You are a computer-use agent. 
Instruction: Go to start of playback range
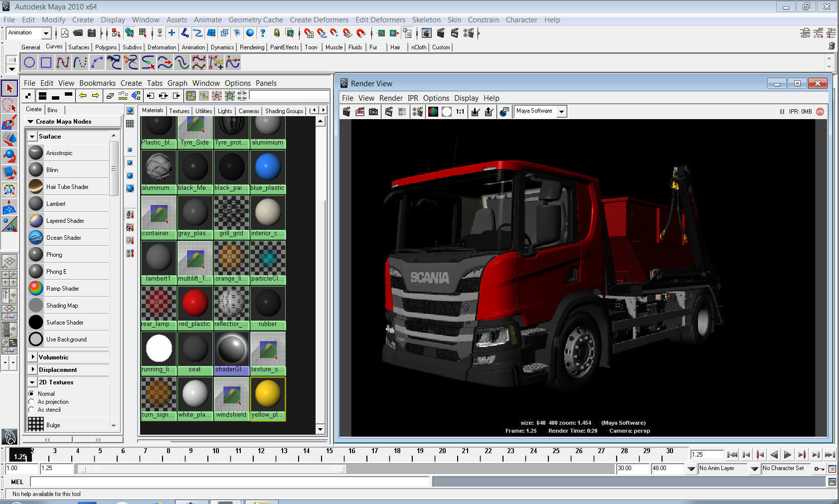coord(732,455)
